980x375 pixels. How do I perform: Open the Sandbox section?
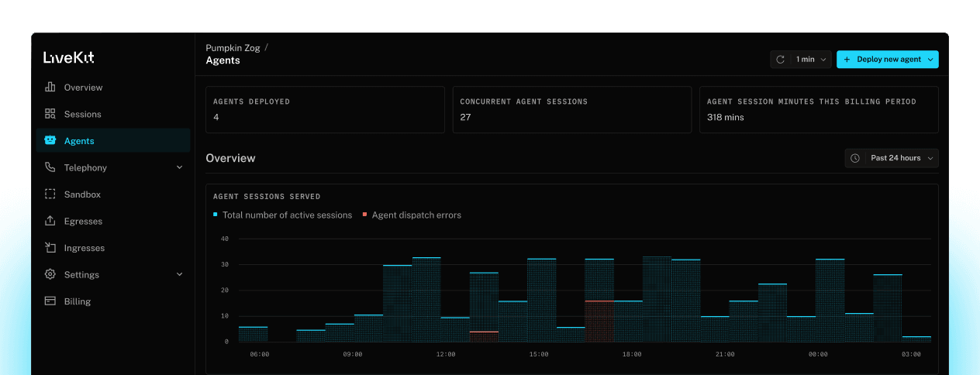click(113, 194)
